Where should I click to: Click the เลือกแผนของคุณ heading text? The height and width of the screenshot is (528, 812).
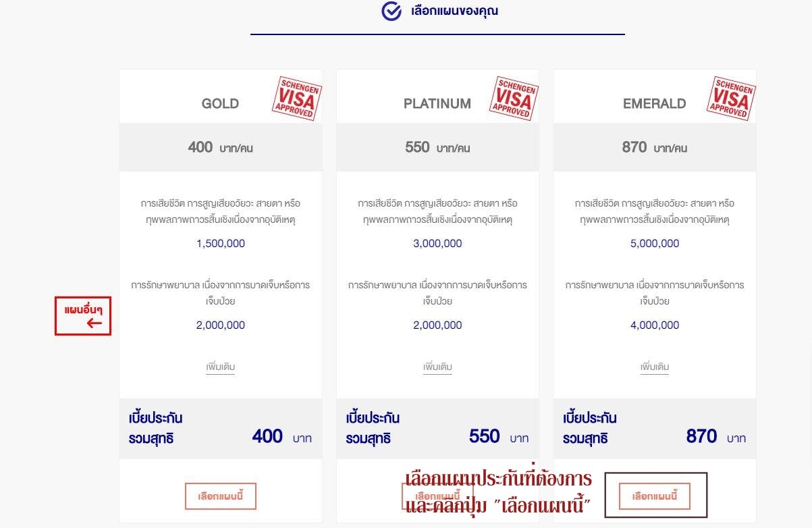coord(454,11)
